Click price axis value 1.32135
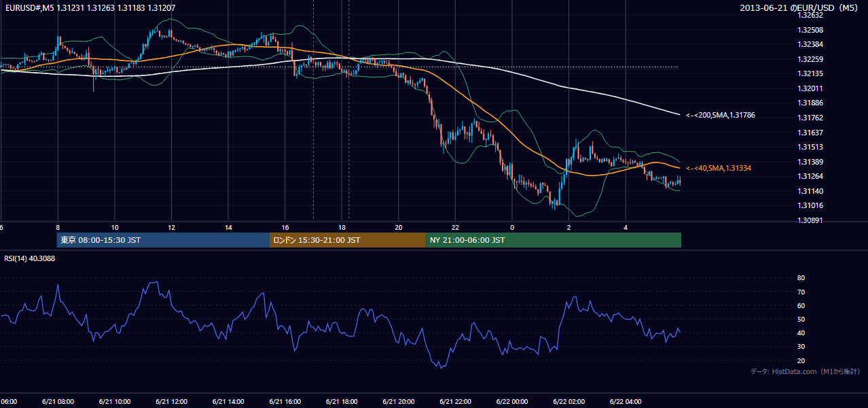The height and width of the screenshot is (408, 868). click(x=810, y=73)
